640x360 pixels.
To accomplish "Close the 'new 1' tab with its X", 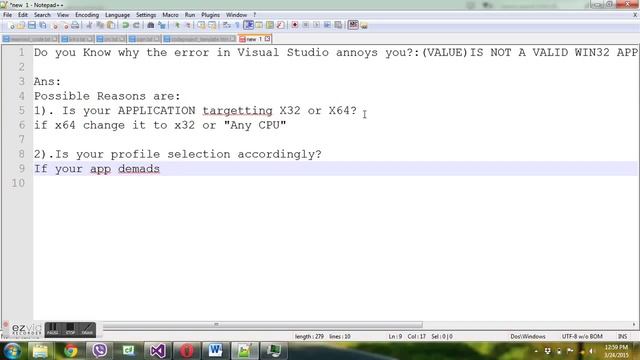I will pyautogui.click(x=267, y=39).
